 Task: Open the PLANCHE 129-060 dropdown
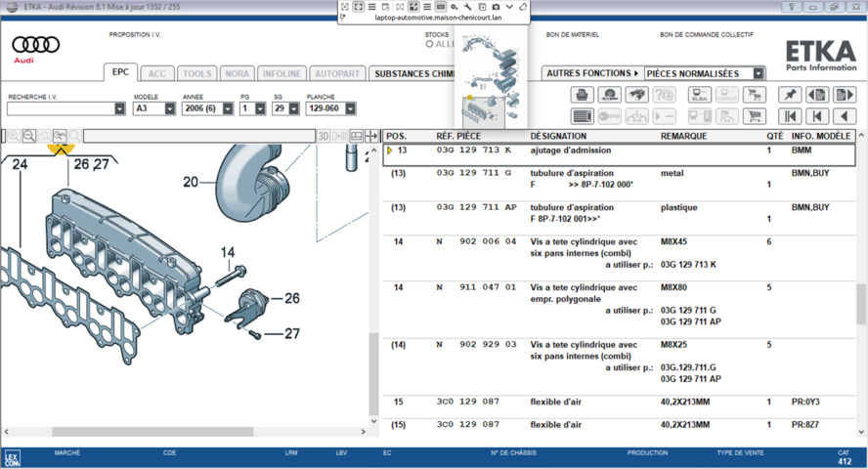click(x=350, y=109)
